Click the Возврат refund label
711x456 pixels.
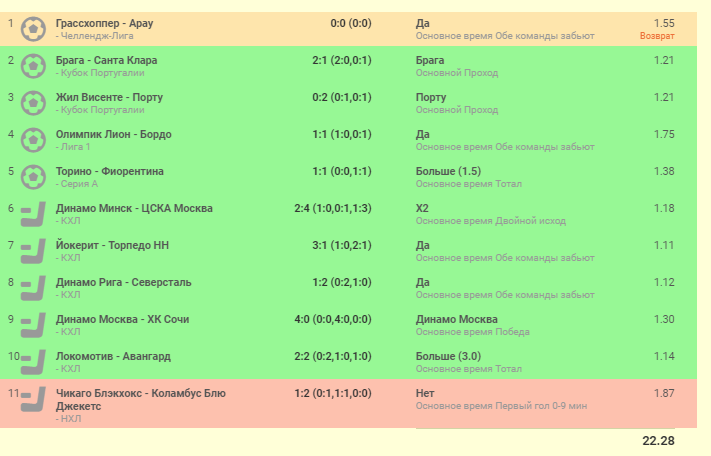pos(657,36)
